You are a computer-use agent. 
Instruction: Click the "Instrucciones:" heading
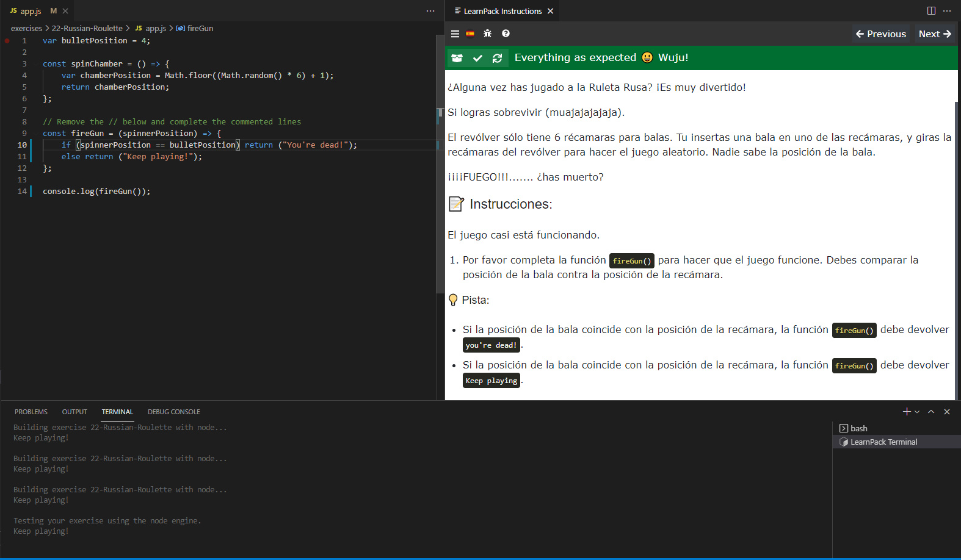[x=511, y=204]
